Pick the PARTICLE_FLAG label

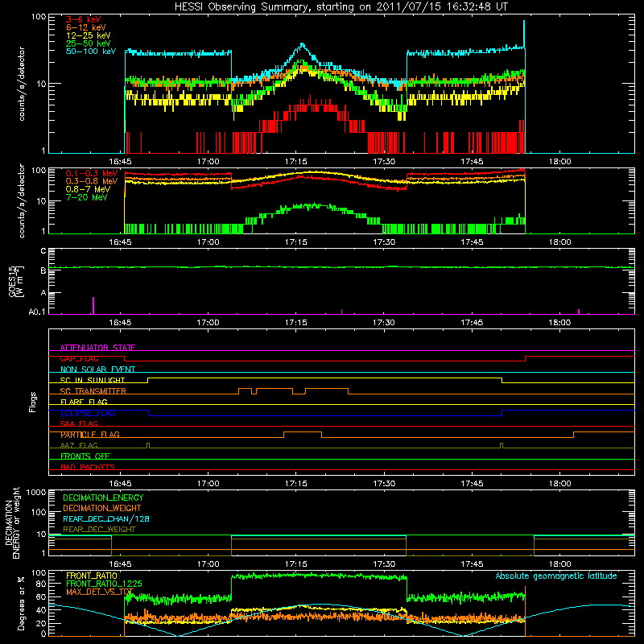tap(90, 435)
